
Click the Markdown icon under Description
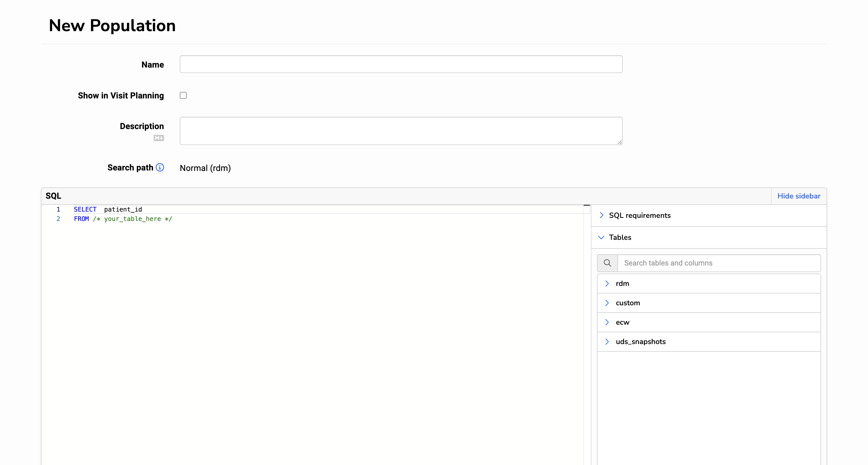pyautogui.click(x=159, y=138)
